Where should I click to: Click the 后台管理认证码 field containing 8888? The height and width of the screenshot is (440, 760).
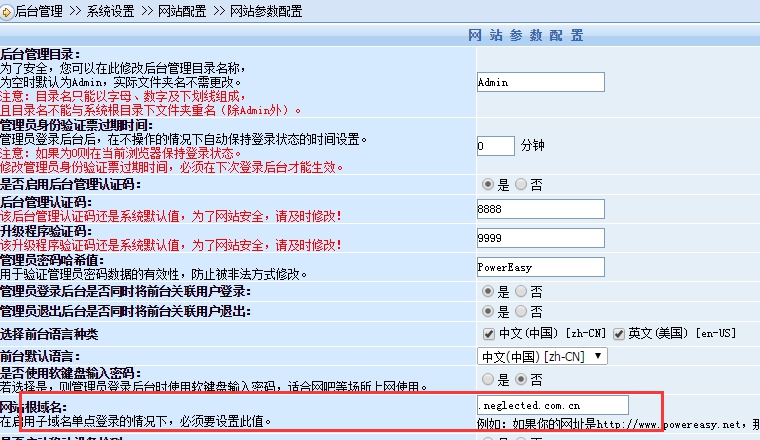(x=541, y=209)
